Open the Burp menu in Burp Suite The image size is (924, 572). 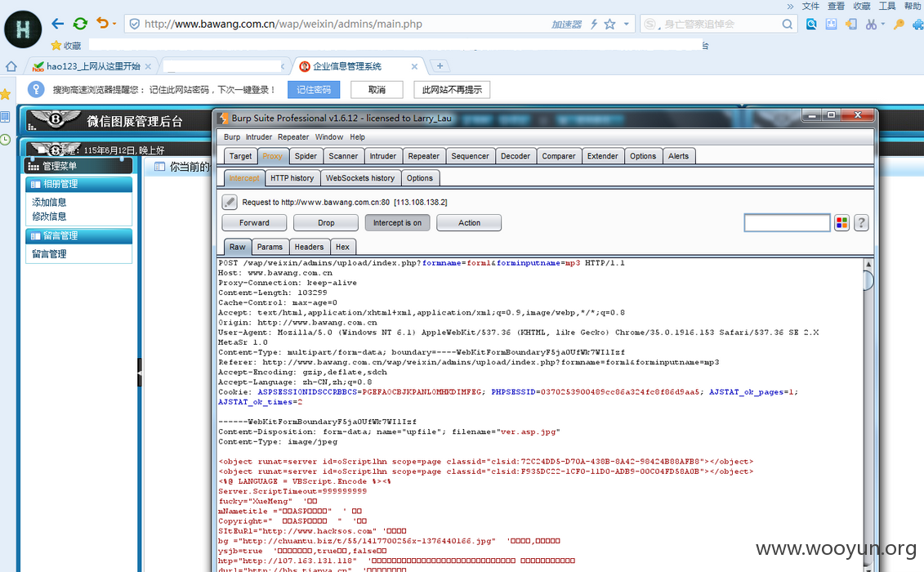231,136
